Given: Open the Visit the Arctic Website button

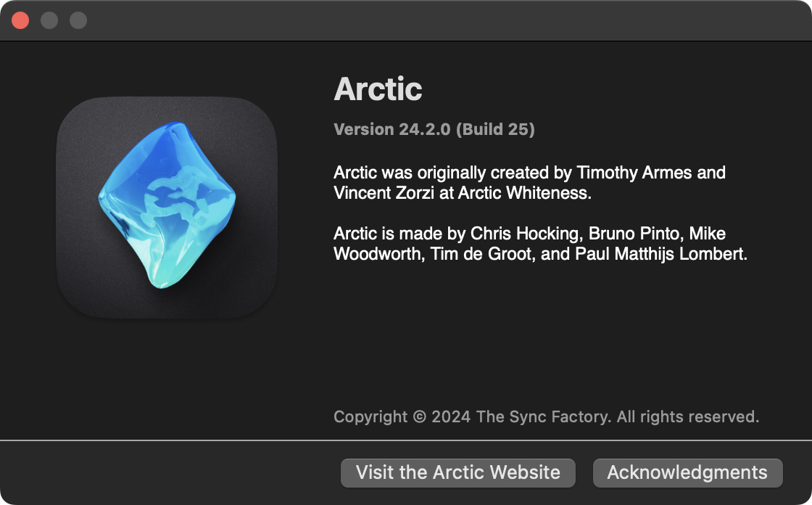Looking at the screenshot, I should [x=457, y=472].
